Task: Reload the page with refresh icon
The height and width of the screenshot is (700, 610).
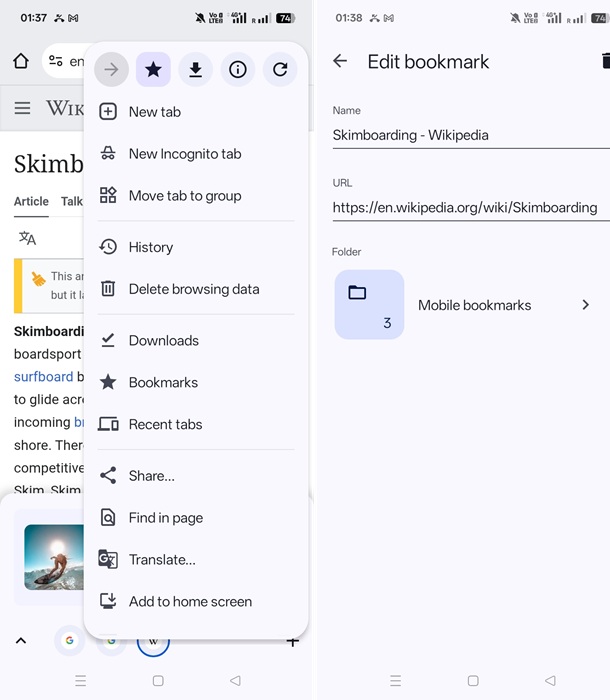Action: point(280,69)
